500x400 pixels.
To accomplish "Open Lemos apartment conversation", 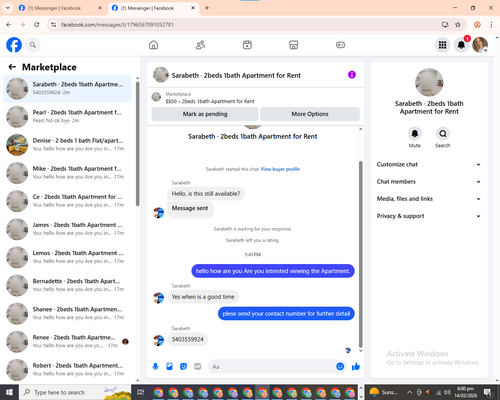I will [67, 257].
